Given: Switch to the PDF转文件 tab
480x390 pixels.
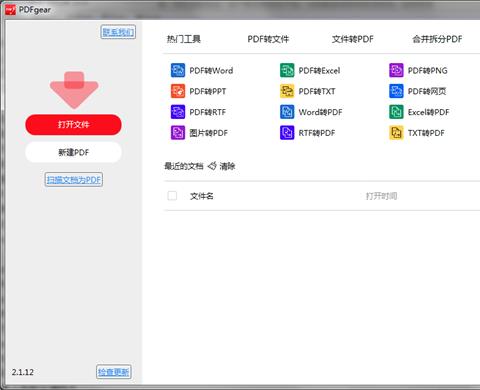Looking at the screenshot, I should pyautogui.click(x=268, y=39).
